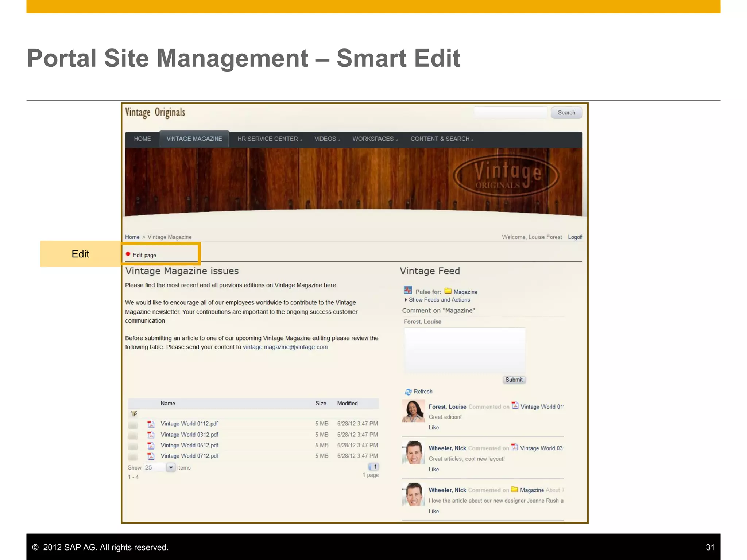Click Home breadcrumb link

point(132,237)
